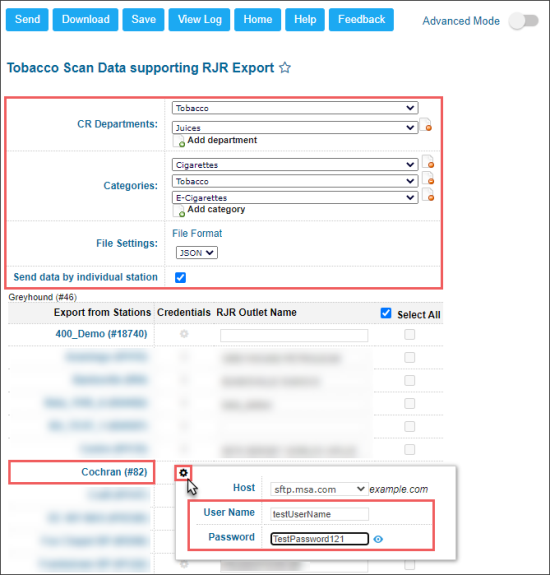Expand the JSON file format dropdown
550x575 pixels.
click(197, 253)
